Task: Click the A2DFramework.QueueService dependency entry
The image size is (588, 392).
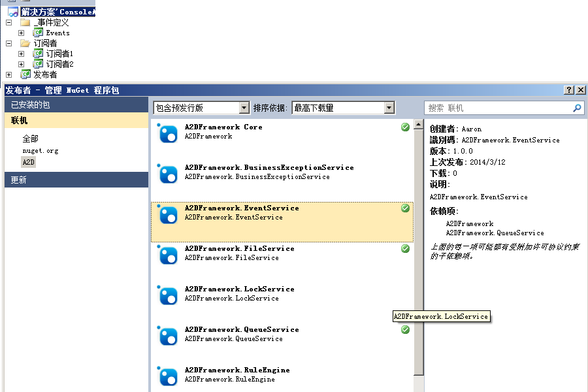Action: 495,233
